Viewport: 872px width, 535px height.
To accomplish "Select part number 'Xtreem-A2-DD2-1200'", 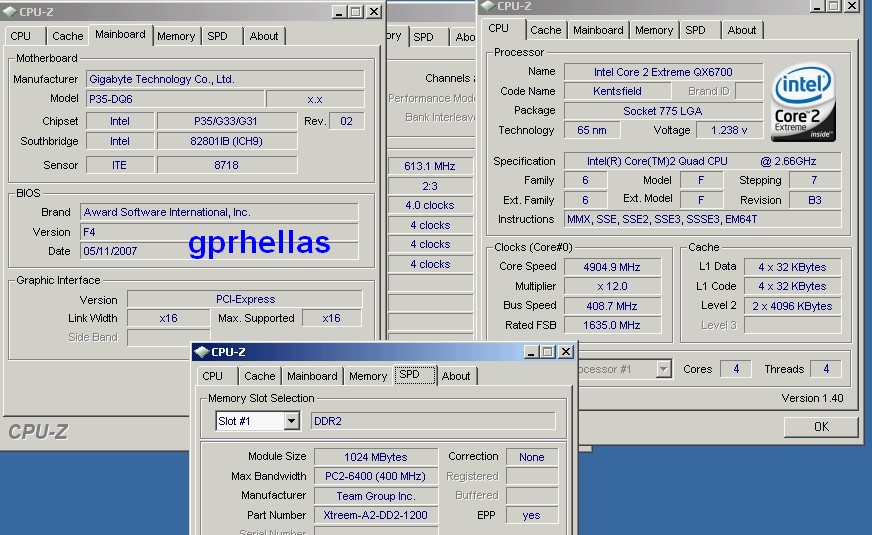I will click(375, 516).
